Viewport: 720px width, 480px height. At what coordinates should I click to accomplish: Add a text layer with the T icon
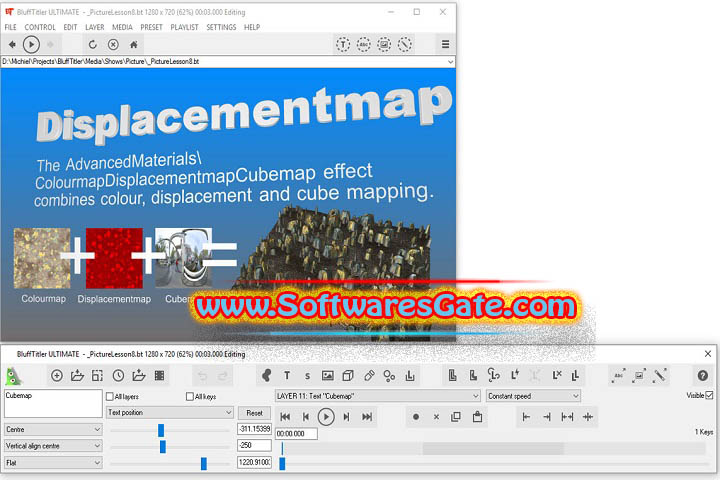[287, 376]
